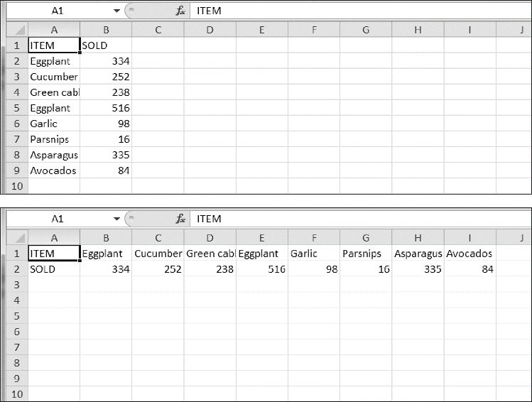The image size is (532, 402).
Task: Click the Insert Function fx icon in the top sheet
Action: point(180,11)
